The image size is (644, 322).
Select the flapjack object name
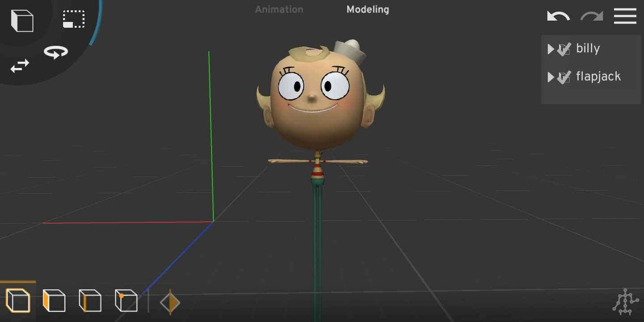[x=598, y=76]
